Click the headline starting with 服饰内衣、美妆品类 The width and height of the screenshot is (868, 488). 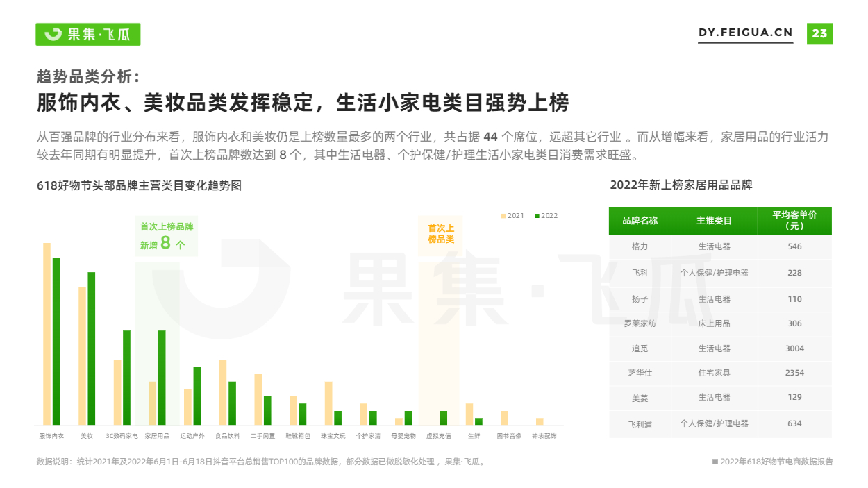(303, 103)
